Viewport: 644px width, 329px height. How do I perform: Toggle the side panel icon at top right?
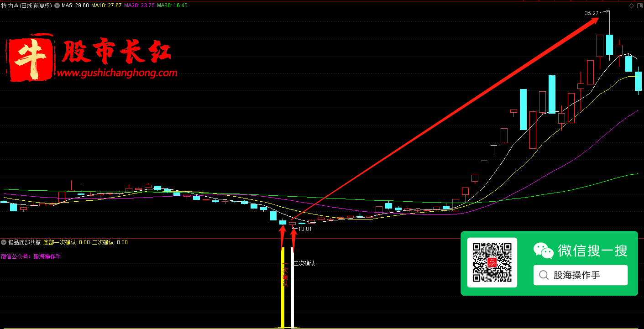point(639,6)
